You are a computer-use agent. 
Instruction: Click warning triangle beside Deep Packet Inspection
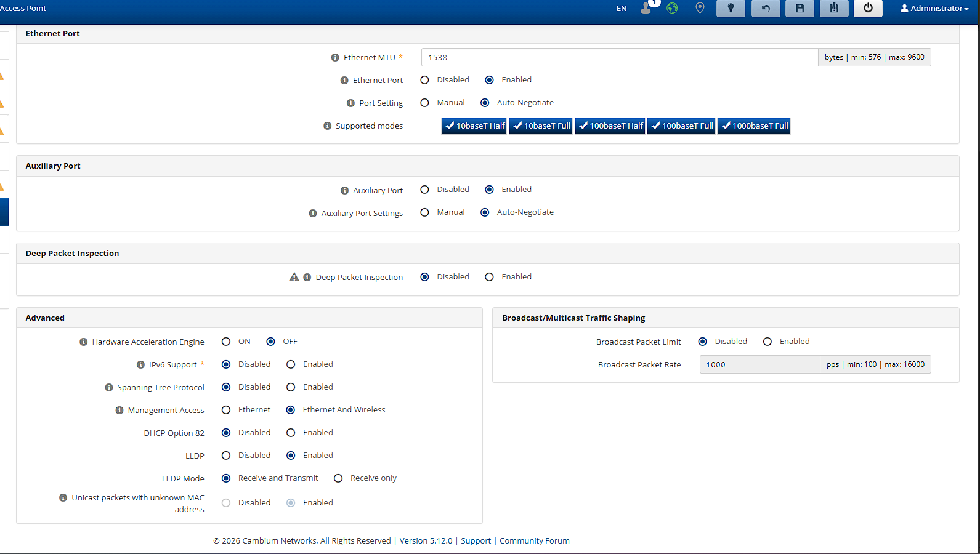294,277
